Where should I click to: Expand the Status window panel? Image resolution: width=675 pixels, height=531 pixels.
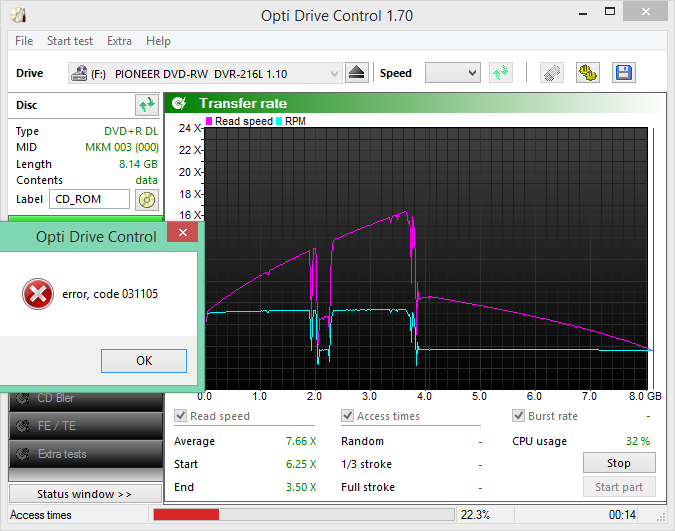point(85,494)
